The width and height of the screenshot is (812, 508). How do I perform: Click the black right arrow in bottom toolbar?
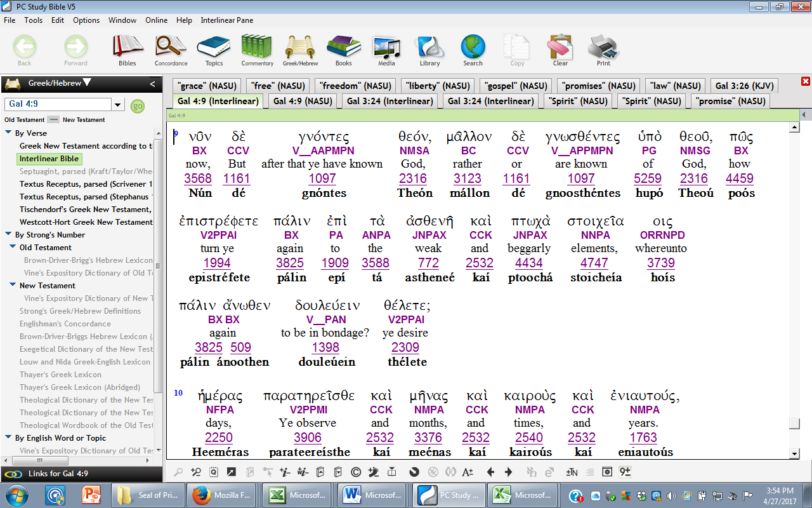click(x=508, y=472)
